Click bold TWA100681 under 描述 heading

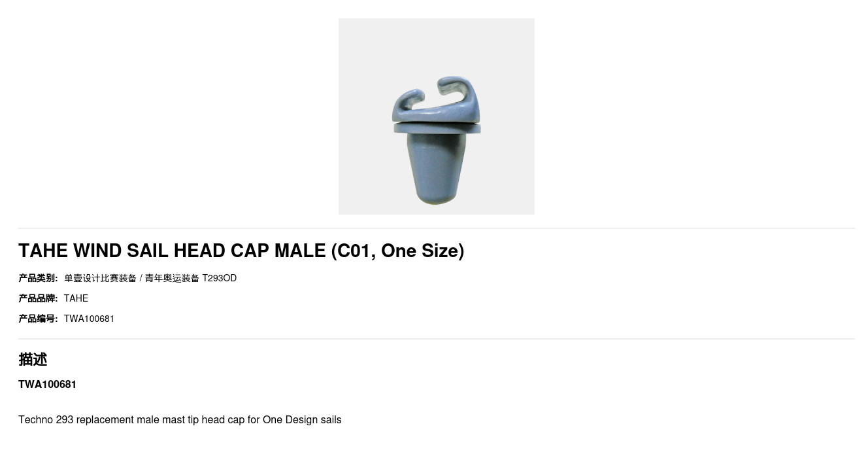[x=47, y=384]
